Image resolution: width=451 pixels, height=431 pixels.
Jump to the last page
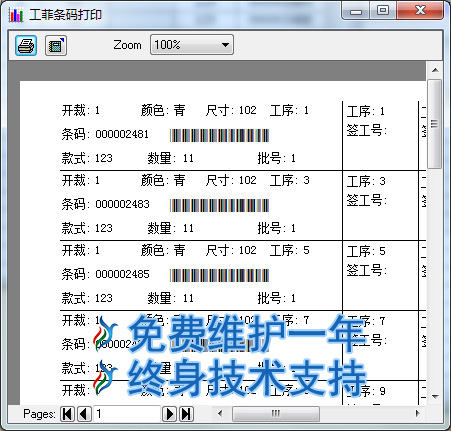[x=186, y=414]
